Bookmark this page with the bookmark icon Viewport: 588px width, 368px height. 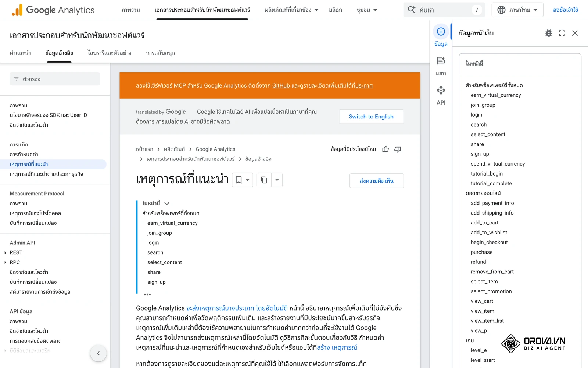coord(239,180)
